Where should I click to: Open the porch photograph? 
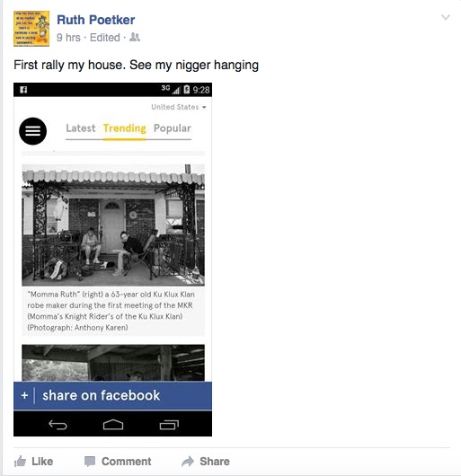pyautogui.click(x=113, y=225)
